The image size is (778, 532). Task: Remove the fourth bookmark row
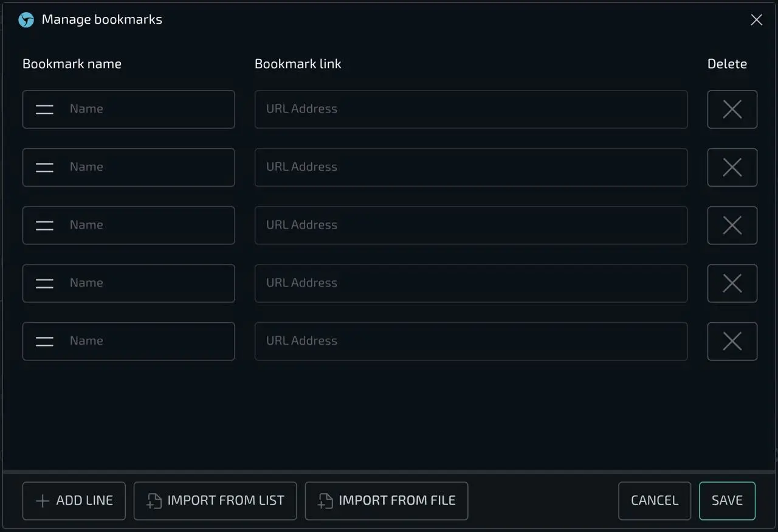pyautogui.click(x=732, y=283)
